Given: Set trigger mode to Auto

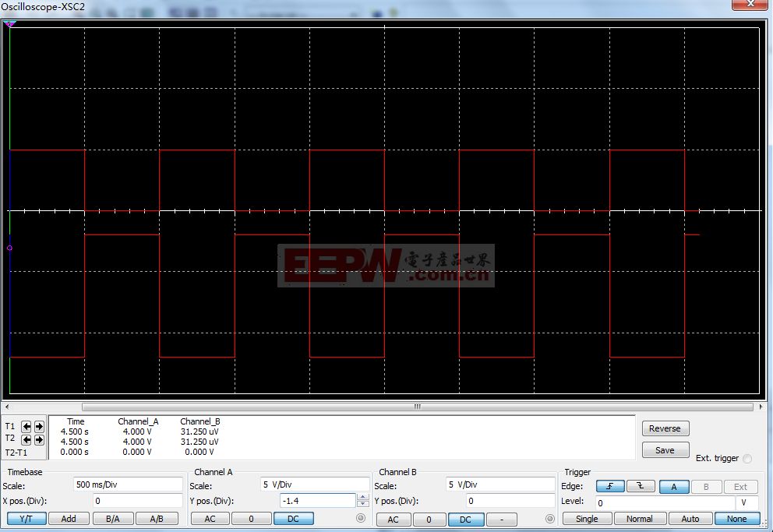Looking at the screenshot, I should 690,519.
